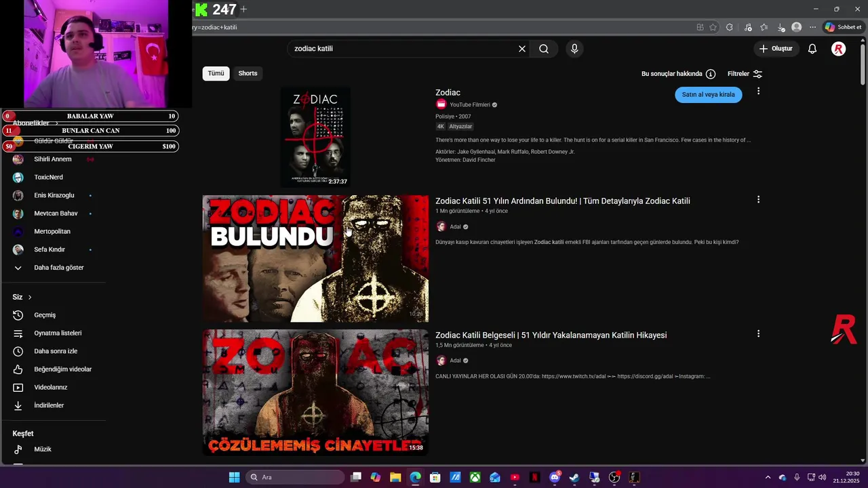Image resolution: width=868 pixels, height=488 pixels.
Task: Open OBS Studio from the taskbar
Action: (x=614, y=477)
